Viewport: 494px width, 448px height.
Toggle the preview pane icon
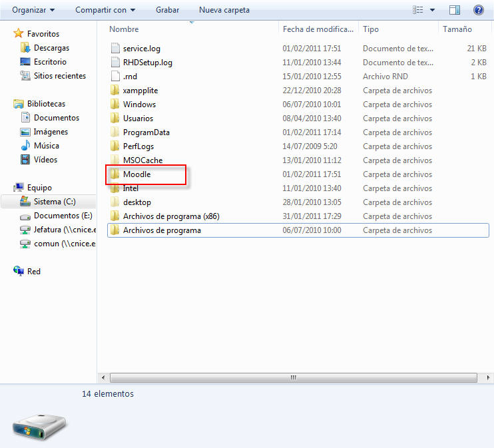(x=455, y=10)
